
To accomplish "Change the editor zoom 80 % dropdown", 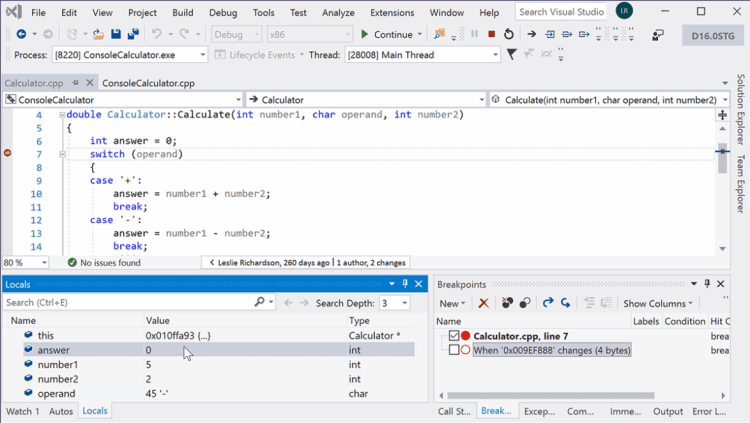I will [44, 263].
